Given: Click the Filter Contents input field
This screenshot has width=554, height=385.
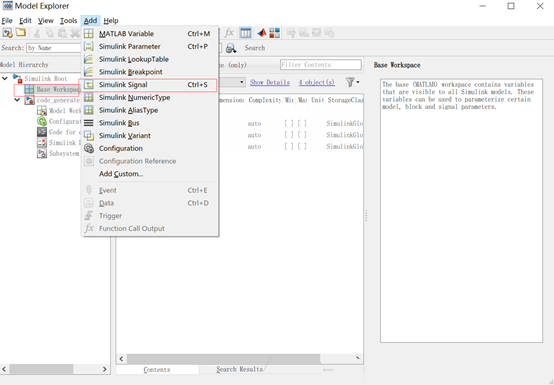Looking at the screenshot, I should tap(320, 65).
